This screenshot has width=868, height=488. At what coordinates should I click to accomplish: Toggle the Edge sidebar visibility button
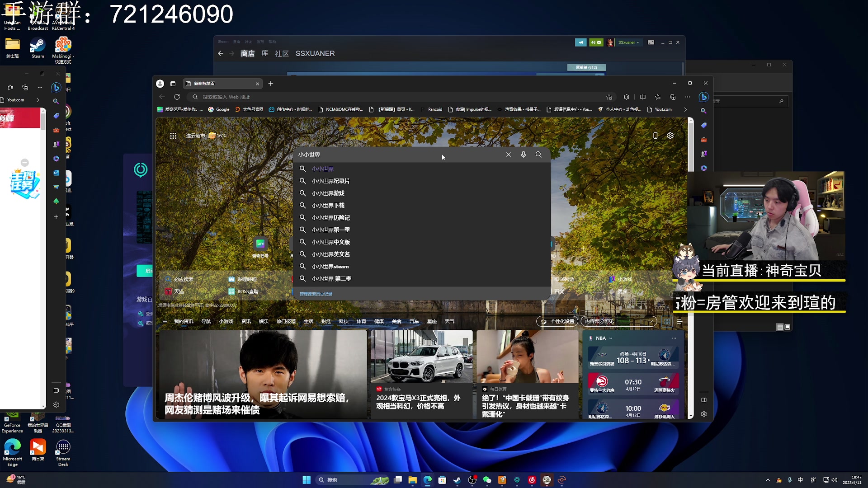[x=703, y=400]
